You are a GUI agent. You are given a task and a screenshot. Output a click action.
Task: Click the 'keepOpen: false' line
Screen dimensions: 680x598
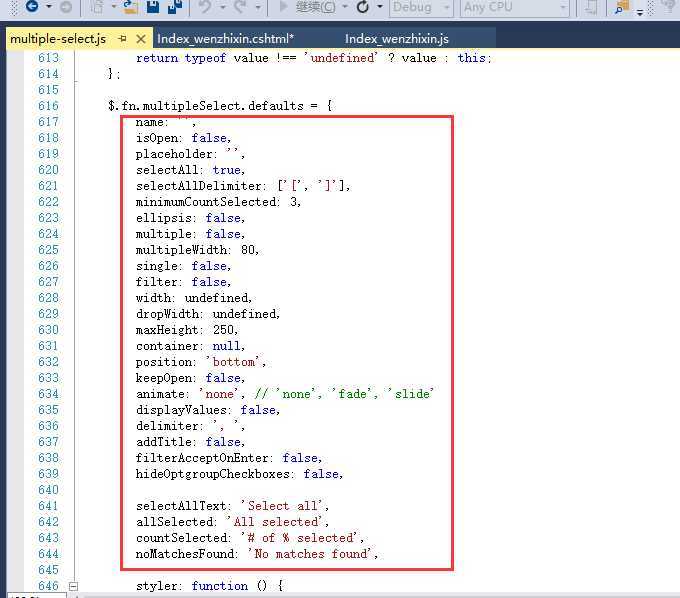[190, 378]
